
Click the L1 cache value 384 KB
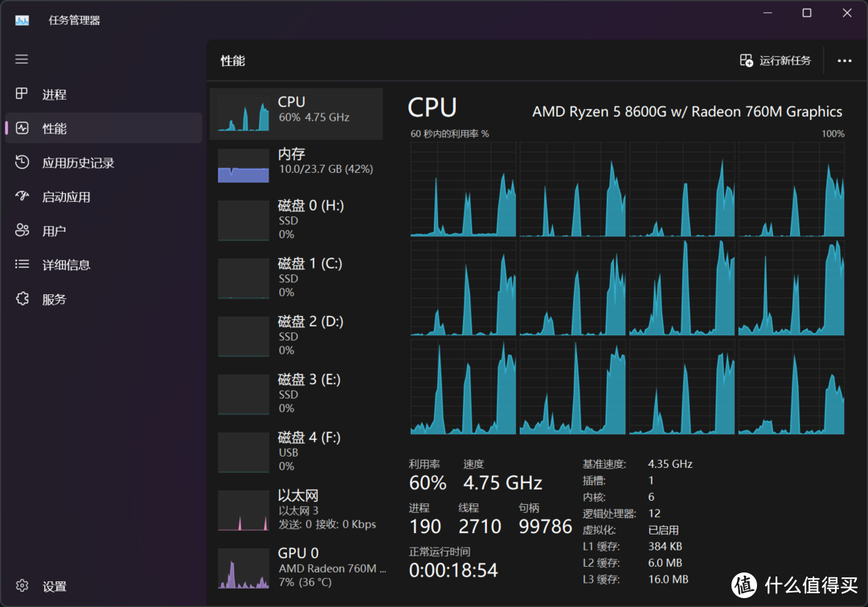pyautogui.click(x=665, y=546)
